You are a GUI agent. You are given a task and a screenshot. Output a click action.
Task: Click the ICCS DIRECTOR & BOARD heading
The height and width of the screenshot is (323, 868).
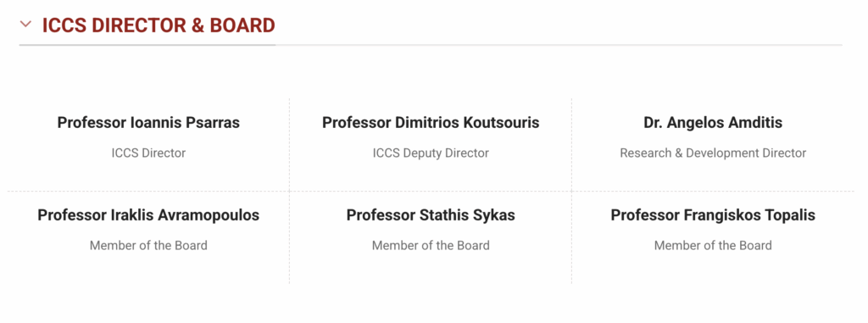click(x=159, y=25)
